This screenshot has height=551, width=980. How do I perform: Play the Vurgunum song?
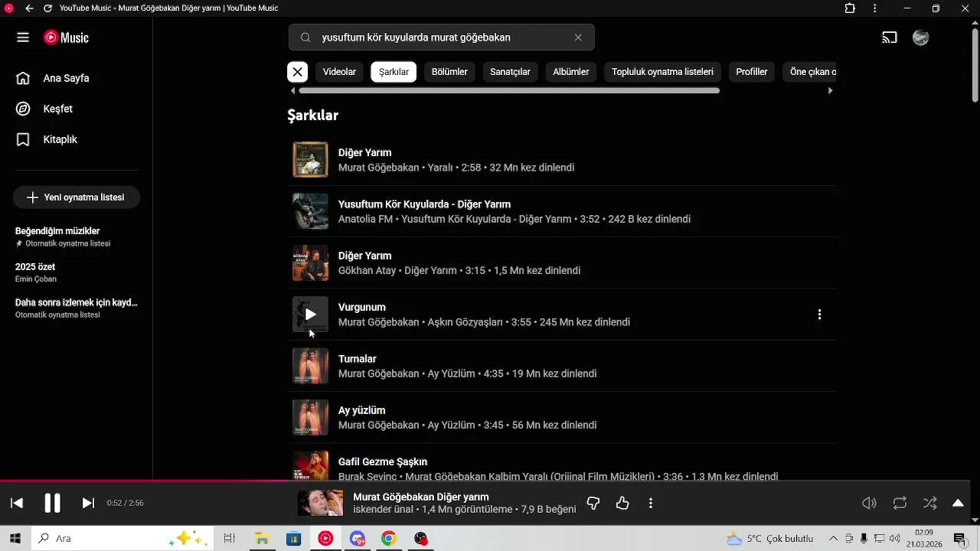coord(310,315)
